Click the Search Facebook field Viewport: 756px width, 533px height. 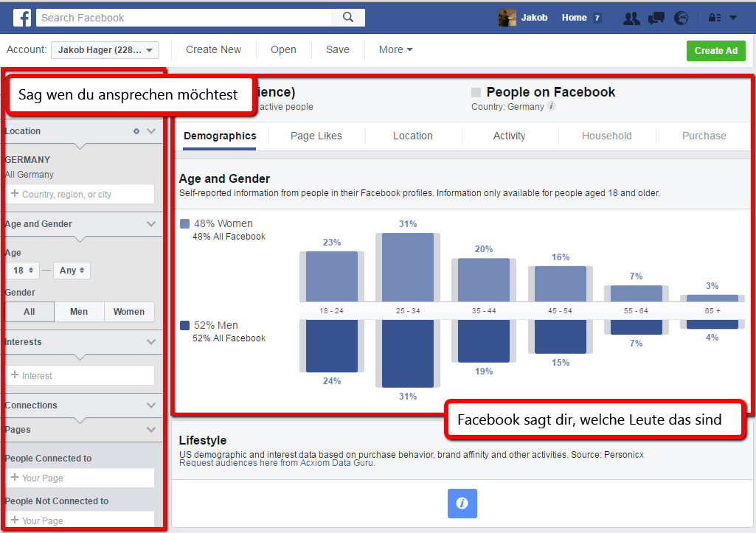(x=184, y=18)
